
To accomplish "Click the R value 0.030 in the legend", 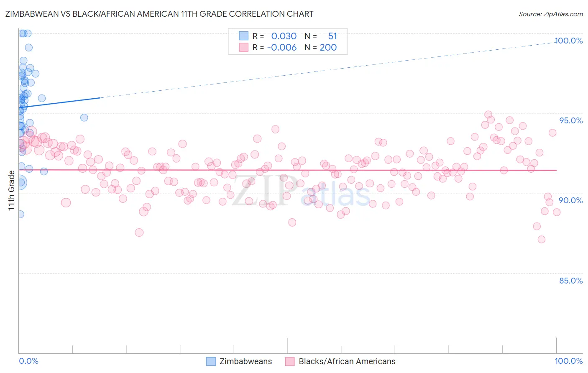I will coord(284,36).
